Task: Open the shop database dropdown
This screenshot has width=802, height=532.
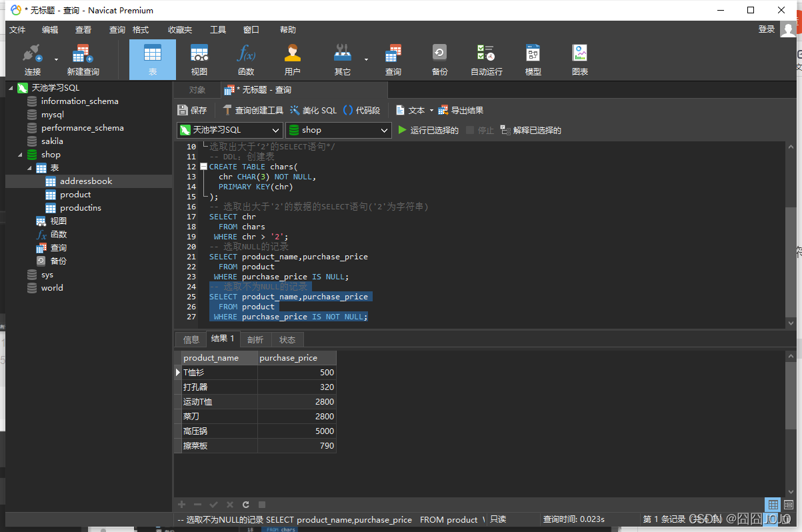Action: 338,130
